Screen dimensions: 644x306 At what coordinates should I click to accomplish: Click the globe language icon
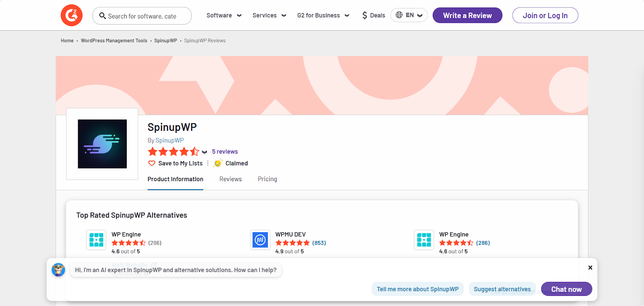(399, 15)
